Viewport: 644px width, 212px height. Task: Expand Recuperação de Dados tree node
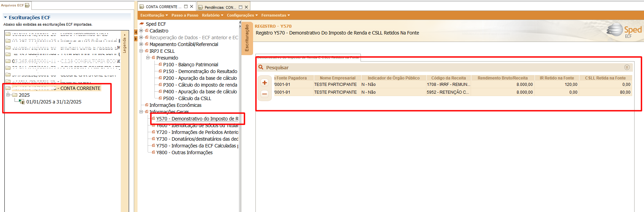pos(141,38)
